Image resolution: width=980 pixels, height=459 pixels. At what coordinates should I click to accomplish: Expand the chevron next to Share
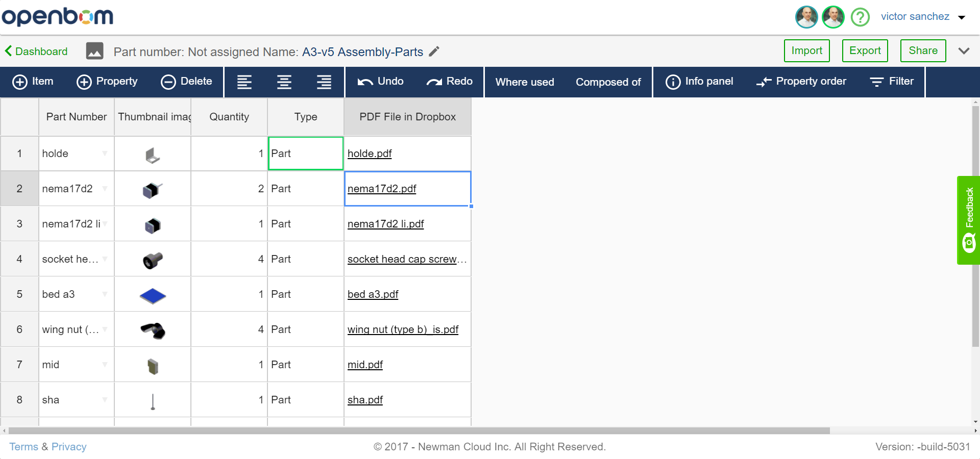pos(964,51)
